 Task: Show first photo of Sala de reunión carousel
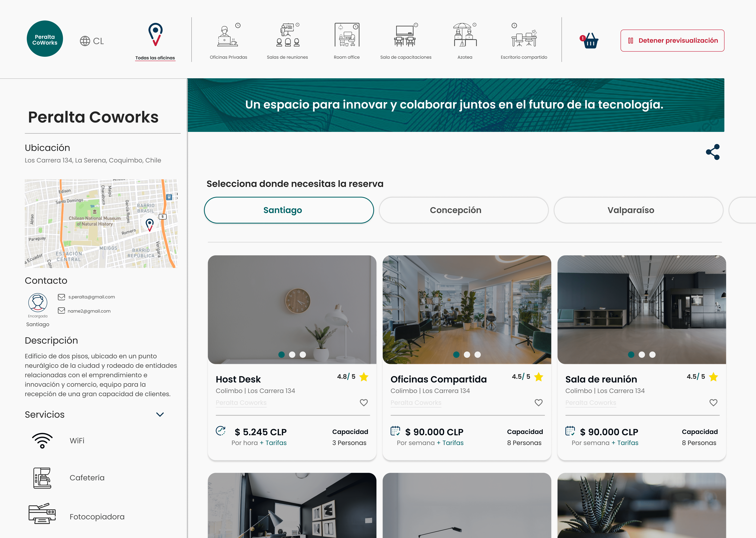click(x=631, y=355)
